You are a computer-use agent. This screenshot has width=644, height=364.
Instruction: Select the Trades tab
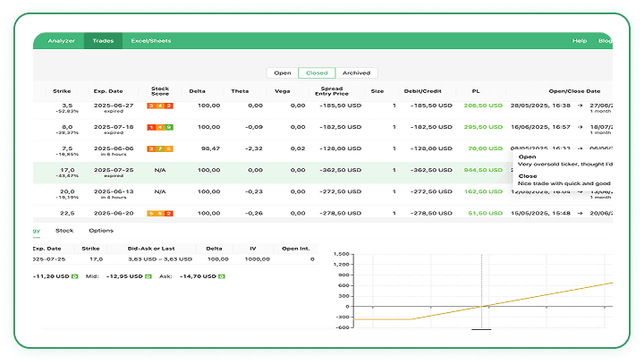click(x=103, y=40)
